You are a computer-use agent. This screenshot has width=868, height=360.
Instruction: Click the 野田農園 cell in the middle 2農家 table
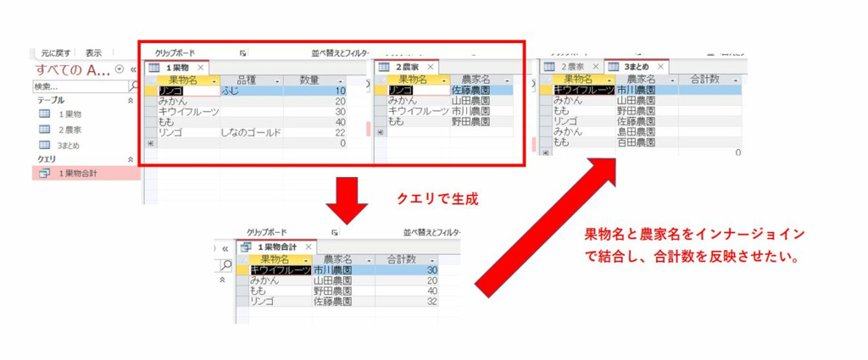point(481,122)
